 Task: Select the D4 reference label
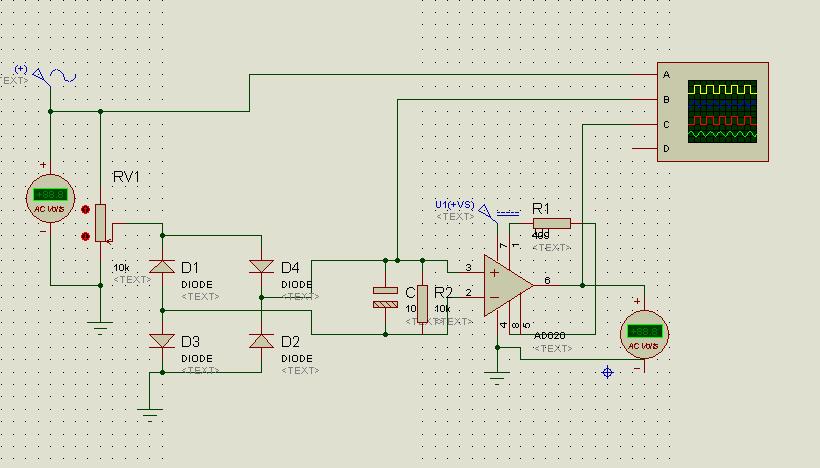point(290,268)
